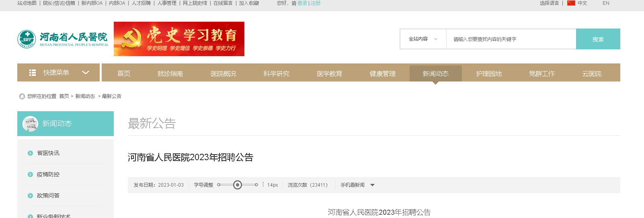Click the arrow bullet beside 省医快讯
The width and height of the screenshot is (644, 218).
pyautogui.click(x=30, y=153)
